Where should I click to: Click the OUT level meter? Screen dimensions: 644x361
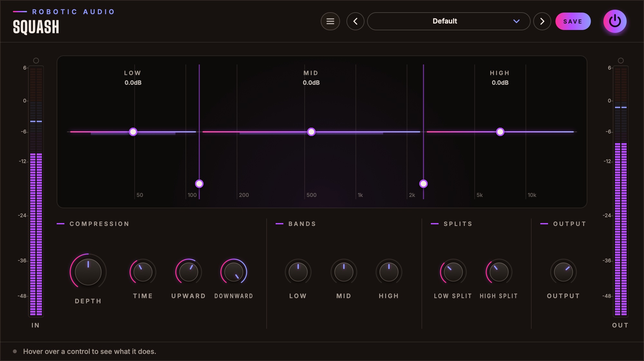[621, 191]
